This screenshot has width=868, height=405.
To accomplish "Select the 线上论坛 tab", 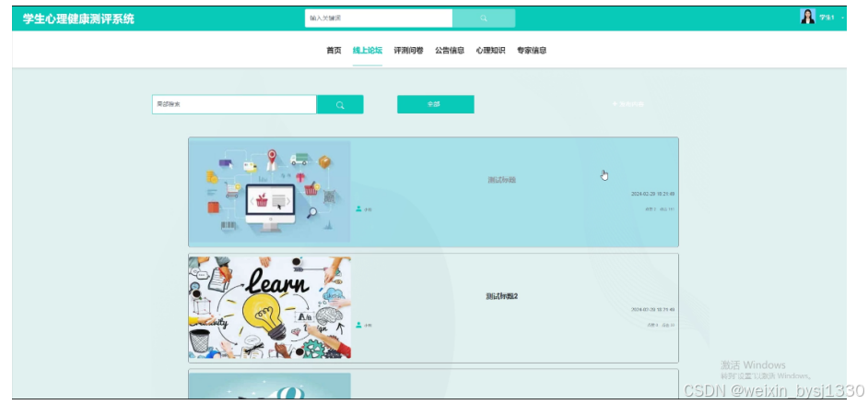I will [368, 51].
